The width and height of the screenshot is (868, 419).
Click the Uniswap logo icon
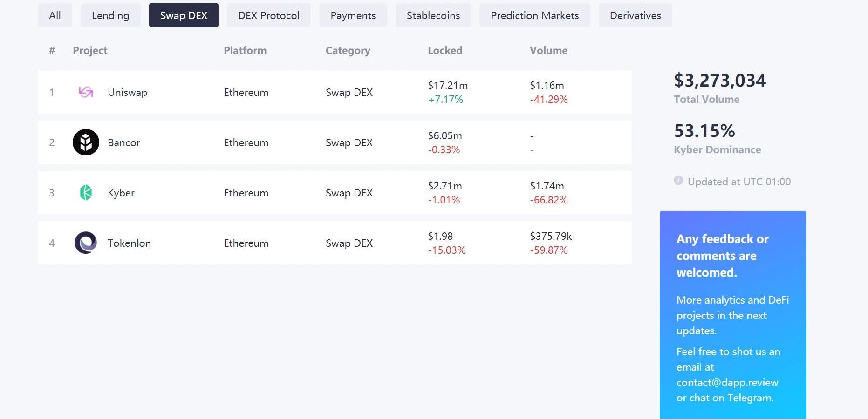(x=86, y=92)
